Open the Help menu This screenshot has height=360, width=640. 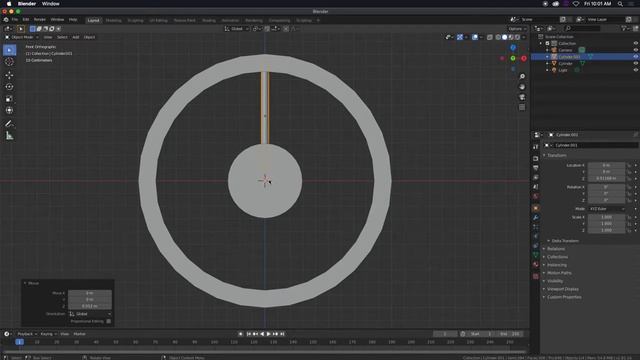pyautogui.click(x=73, y=20)
